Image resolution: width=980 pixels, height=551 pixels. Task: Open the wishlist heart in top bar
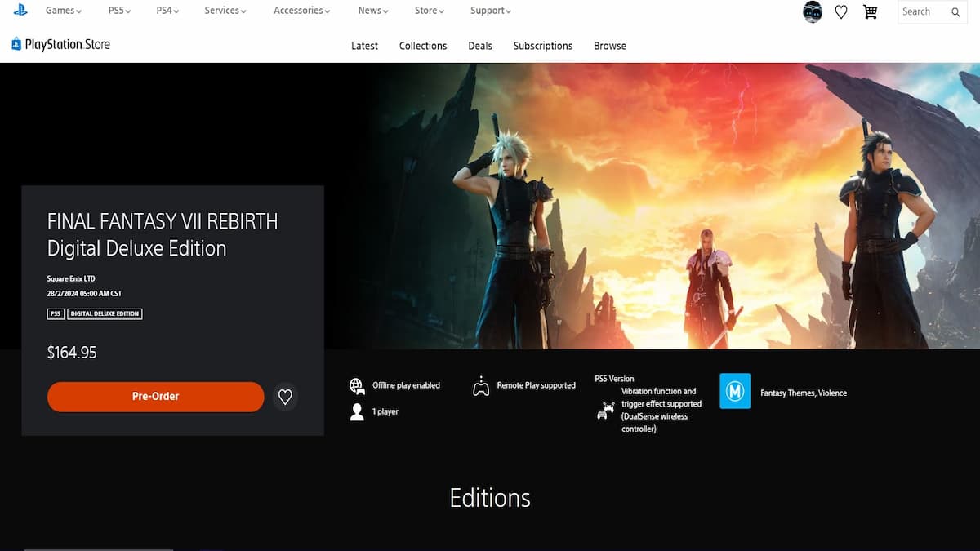tap(841, 12)
